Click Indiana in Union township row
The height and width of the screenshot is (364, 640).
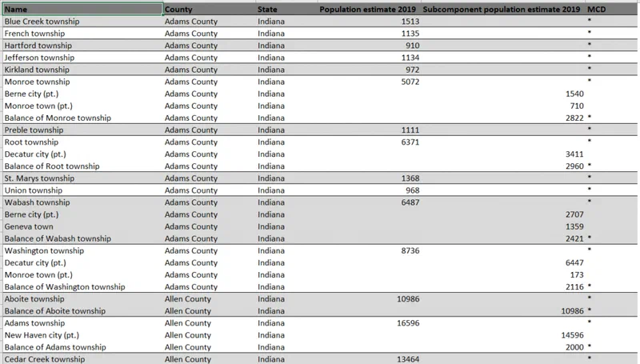point(271,190)
